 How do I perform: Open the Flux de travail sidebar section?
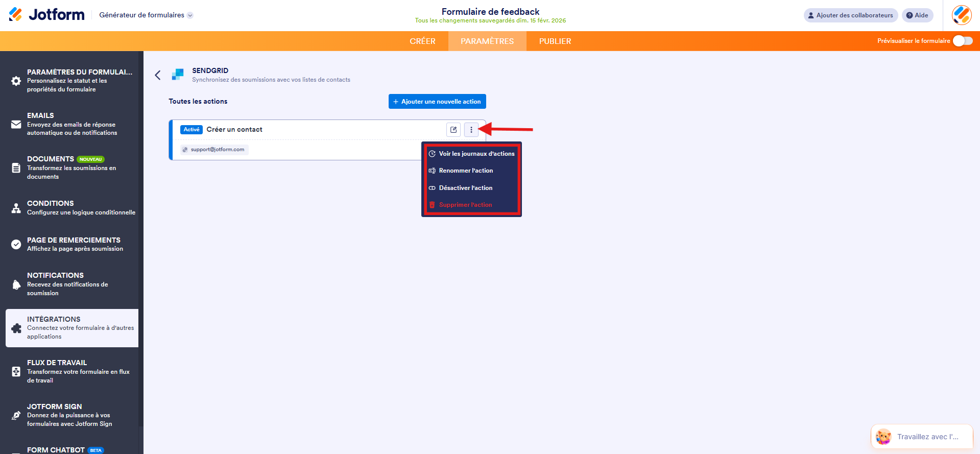(72, 371)
